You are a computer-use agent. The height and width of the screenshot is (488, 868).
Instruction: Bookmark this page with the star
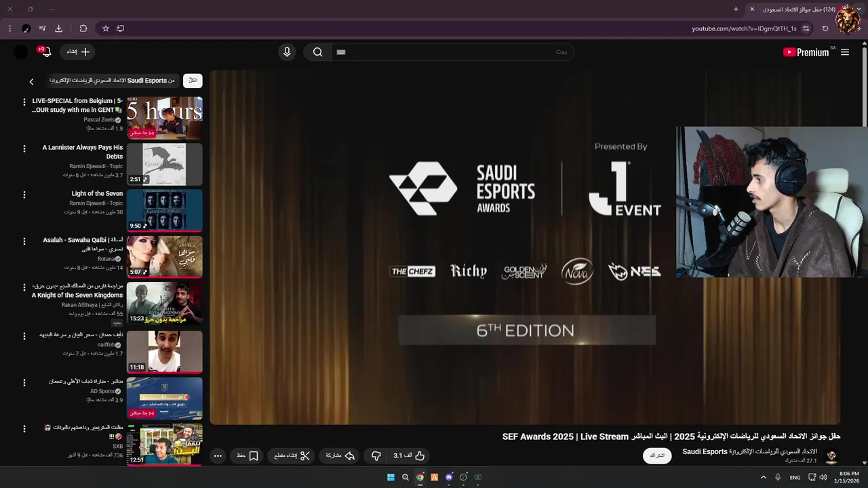[106, 28]
